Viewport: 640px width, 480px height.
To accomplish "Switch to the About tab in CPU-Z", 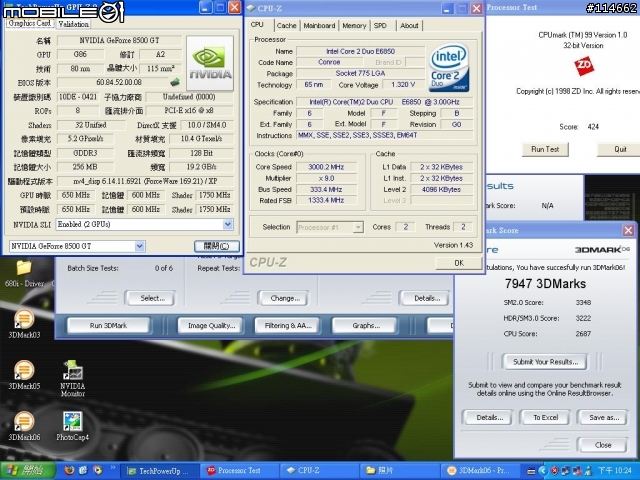I will (x=409, y=25).
